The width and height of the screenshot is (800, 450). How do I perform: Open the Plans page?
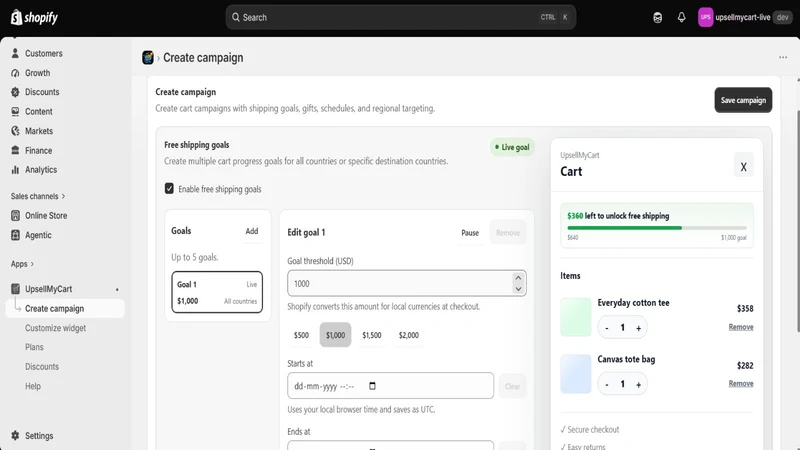(34, 347)
